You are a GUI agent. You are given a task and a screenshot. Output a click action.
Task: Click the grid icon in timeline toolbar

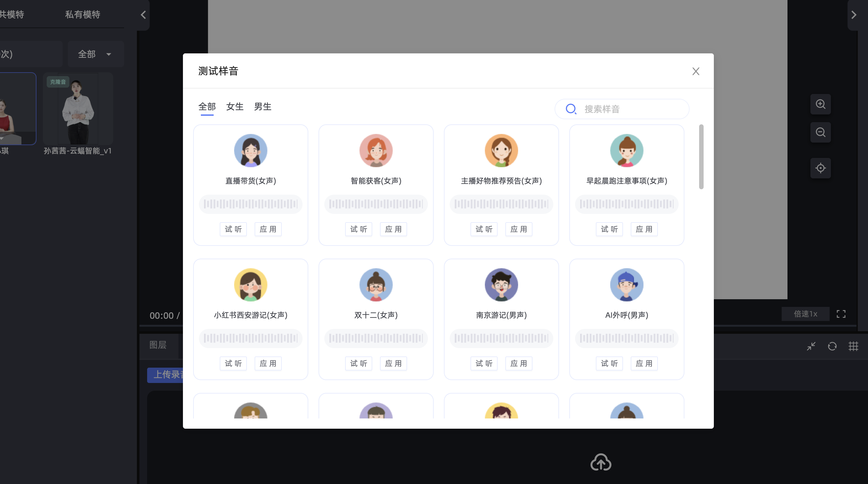pos(853,346)
